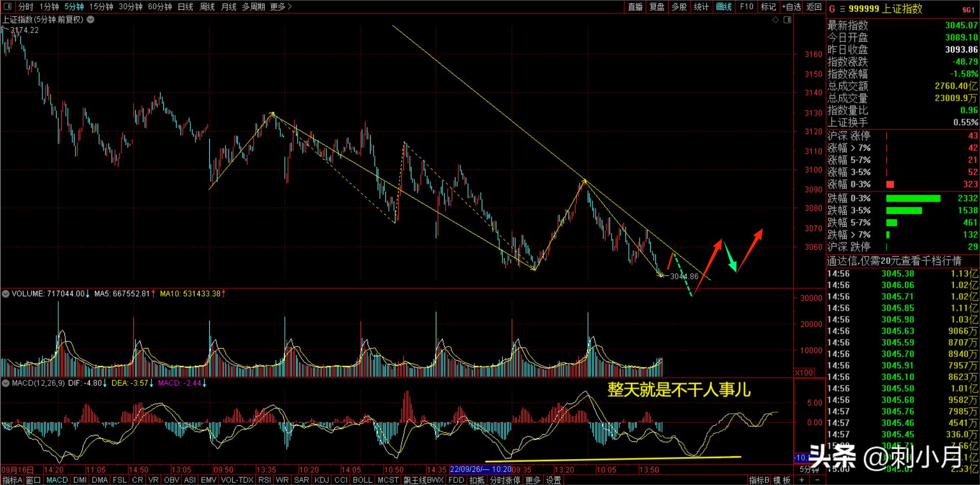Select the CR indicator
This screenshot has height=485, width=980.
click(137, 480)
